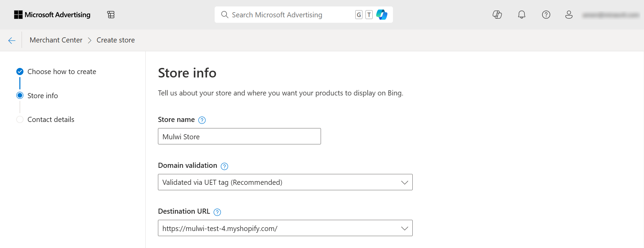Image resolution: width=644 pixels, height=248 pixels.
Task: Click the completed checkmark for Choose how to create
Action: [x=20, y=71]
